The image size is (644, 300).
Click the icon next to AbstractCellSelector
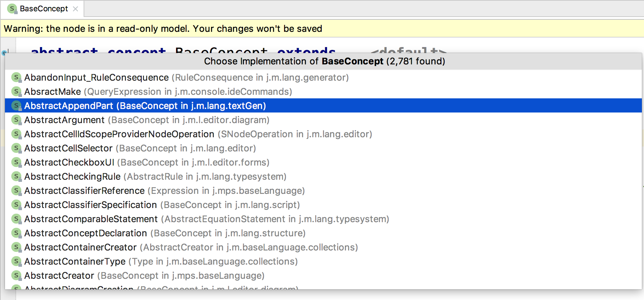click(x=16, y=148)
